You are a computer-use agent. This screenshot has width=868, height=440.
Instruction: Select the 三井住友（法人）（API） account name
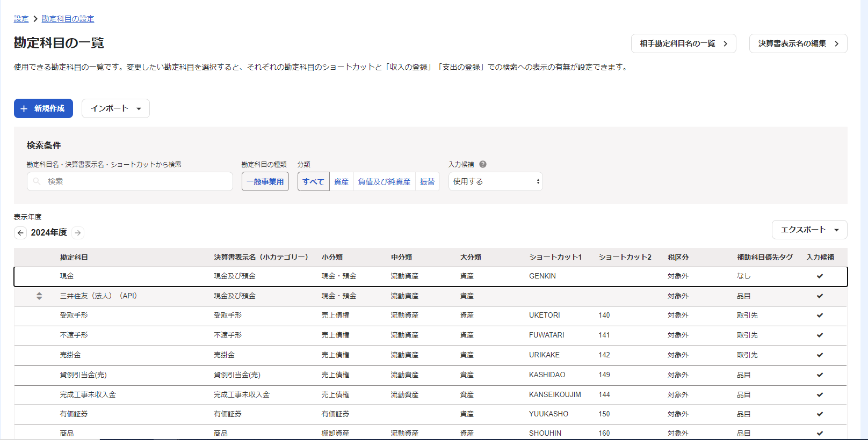(x=98, y=296)
